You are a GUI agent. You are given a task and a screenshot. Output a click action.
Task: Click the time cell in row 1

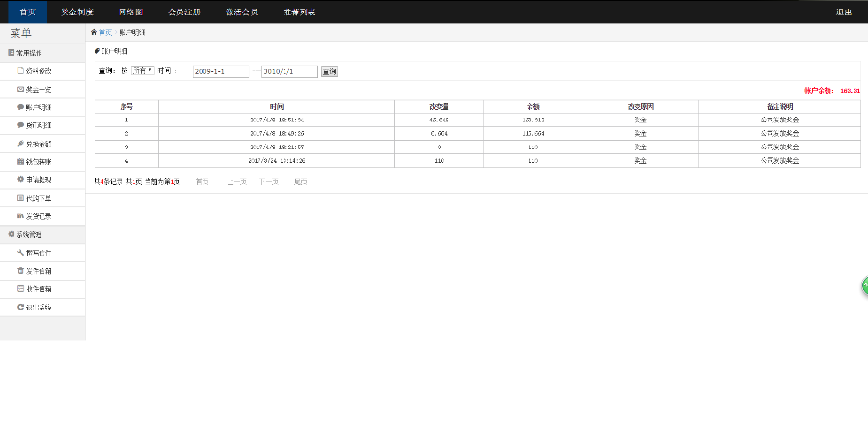point(277,121)
